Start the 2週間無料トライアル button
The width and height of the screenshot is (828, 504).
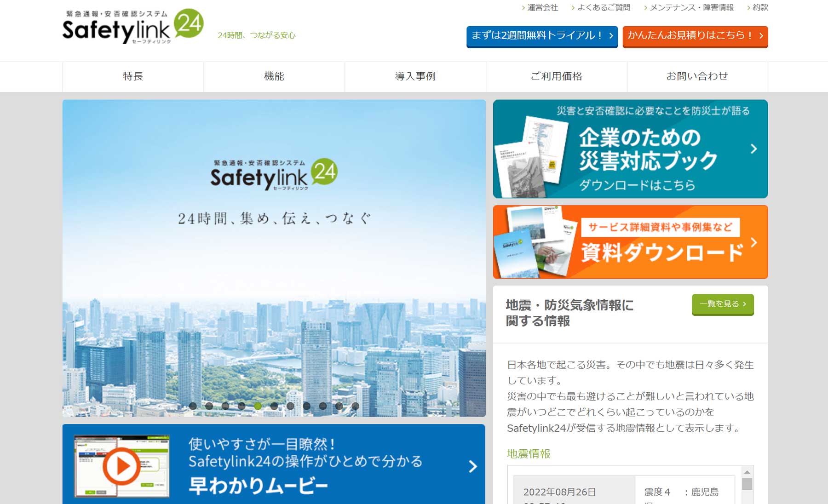[x=542, y=36]
